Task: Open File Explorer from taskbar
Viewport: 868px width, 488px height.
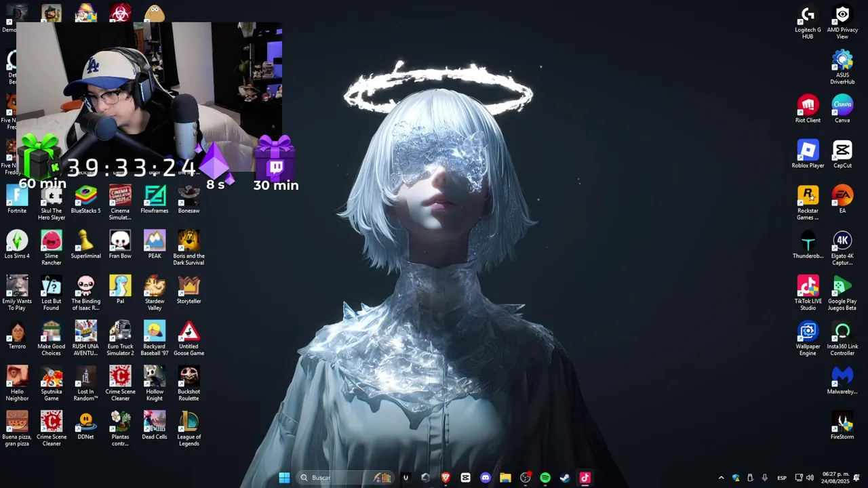Action: tap(505, 478)
